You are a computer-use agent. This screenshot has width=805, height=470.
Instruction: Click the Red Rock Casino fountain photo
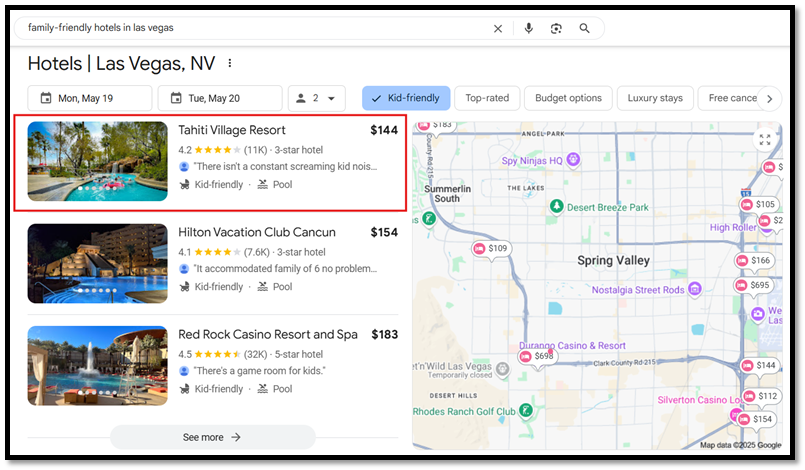[x=98, y=365]
